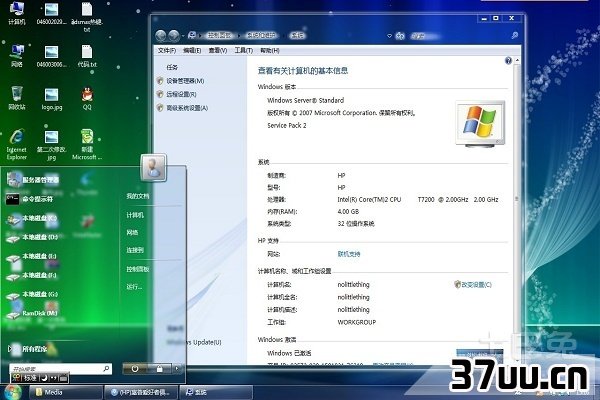The image size is (600, 400).
Task: Open the 文件(F) menu
Action: click(x=166, y=51)
